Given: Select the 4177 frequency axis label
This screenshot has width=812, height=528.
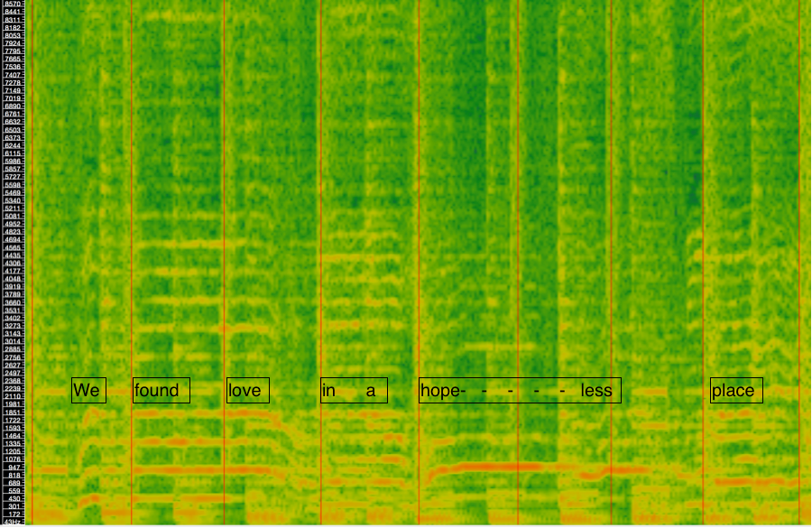Looking at the screenshot, I should coord(13,271).
